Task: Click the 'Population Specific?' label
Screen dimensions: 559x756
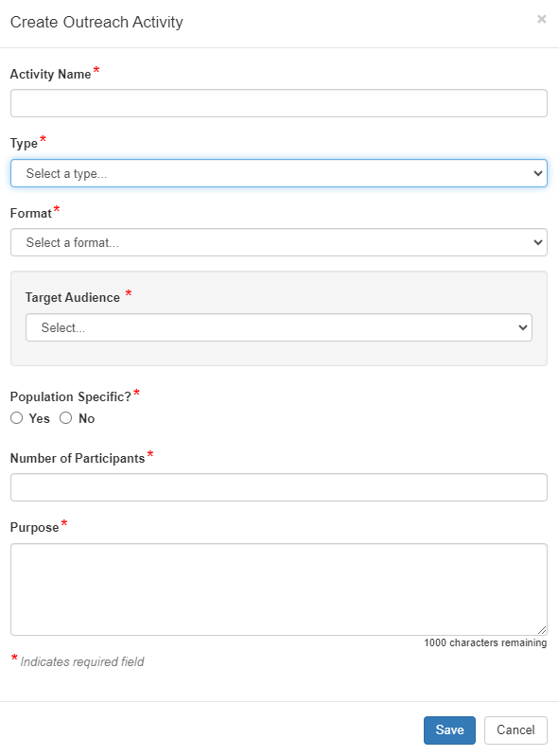Action: 71,396
